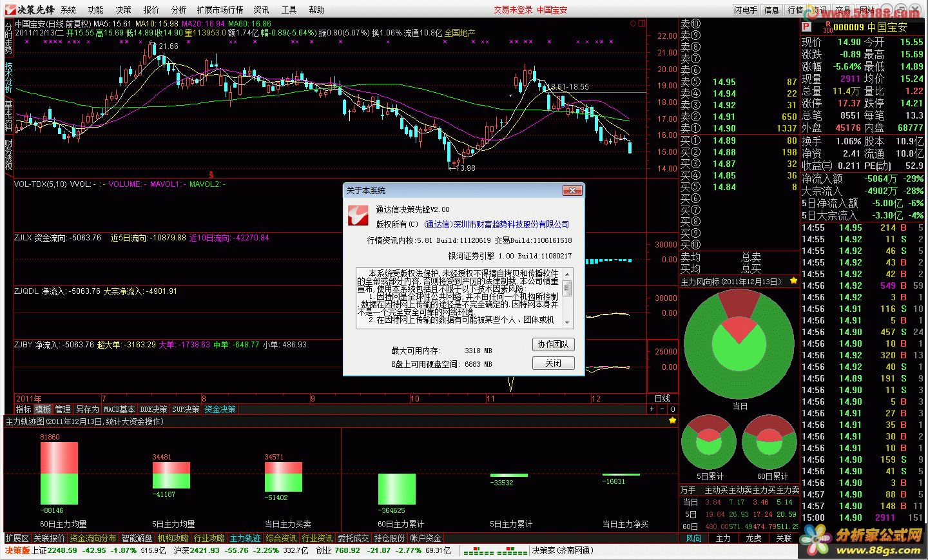
Task: Click the diamond icon at chart top right
Action: point(633,24)
